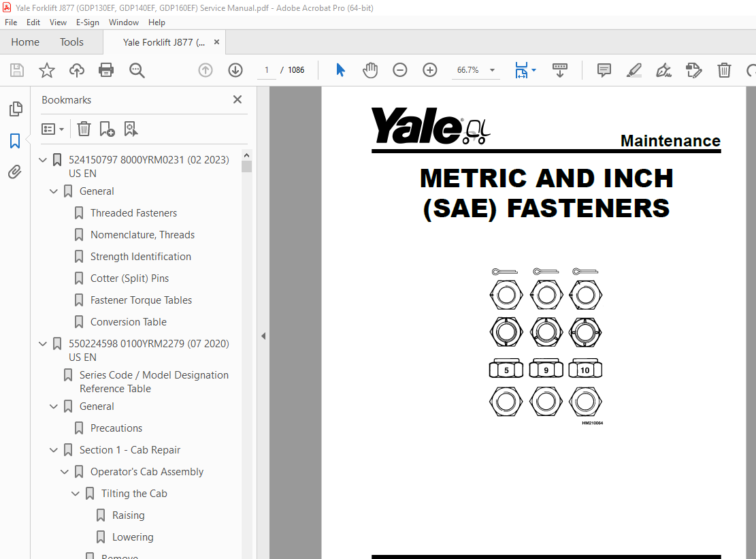This screenshot has height=559, width=756.
Task: Collapse the 524150797 8000YRM0231 bookmark
Action: (x=43, y=159)
